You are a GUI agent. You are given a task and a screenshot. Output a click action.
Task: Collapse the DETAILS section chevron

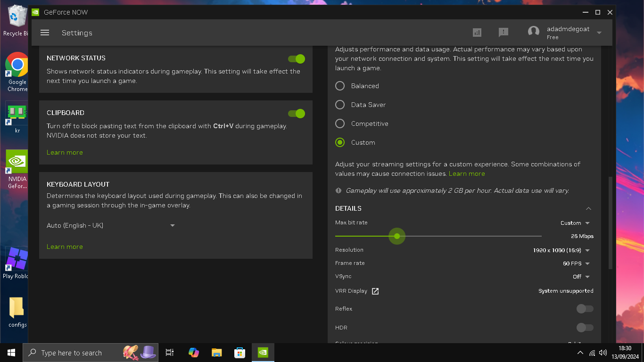pyautogui.click(x=588, y=208)
